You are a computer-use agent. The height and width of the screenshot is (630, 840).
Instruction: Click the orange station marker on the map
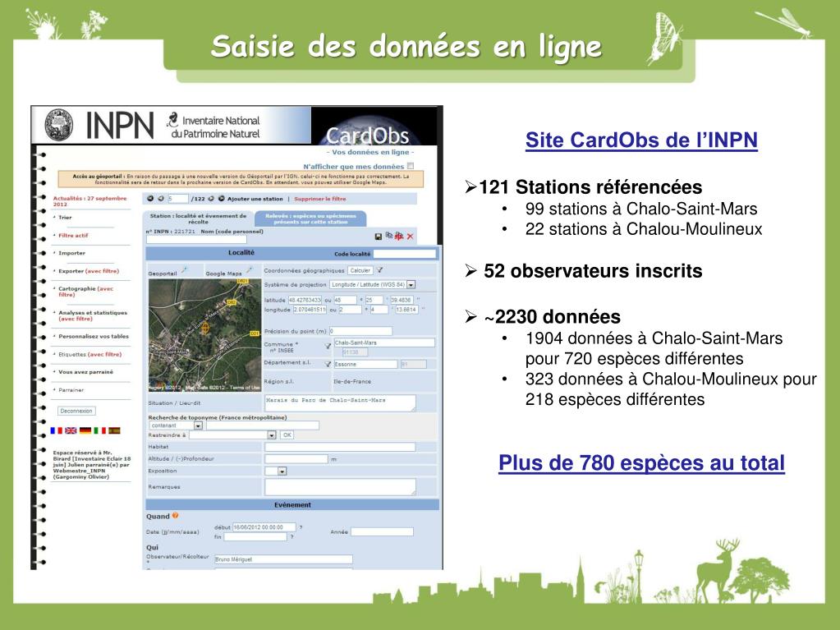coord(204,328)
